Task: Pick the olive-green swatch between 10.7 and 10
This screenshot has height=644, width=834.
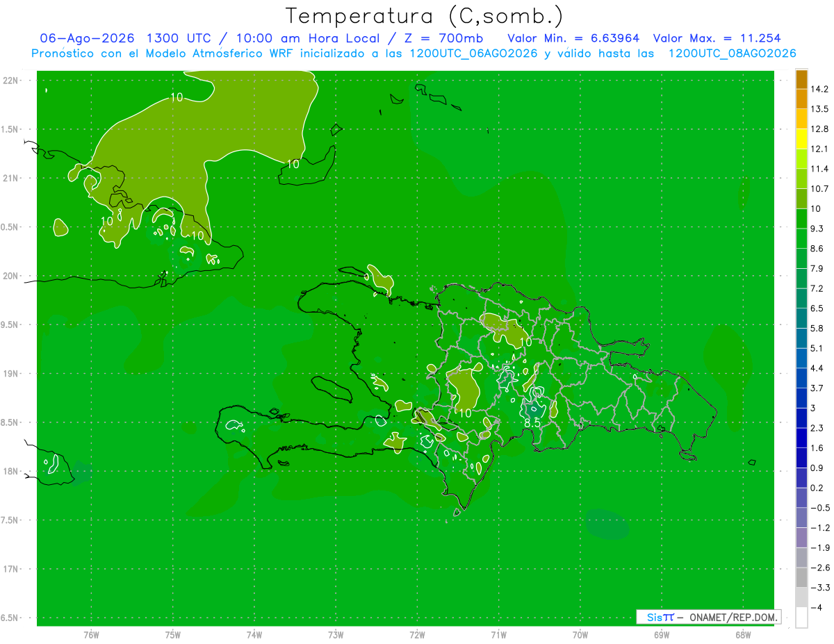Action: point(801,199)
